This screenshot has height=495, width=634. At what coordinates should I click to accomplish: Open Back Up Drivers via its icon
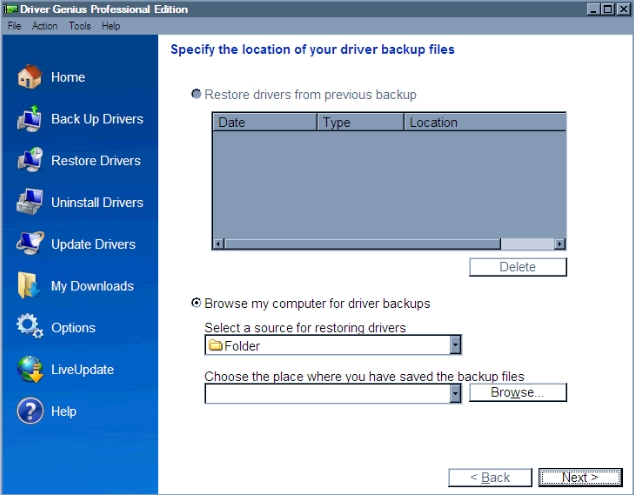point(30,119)
